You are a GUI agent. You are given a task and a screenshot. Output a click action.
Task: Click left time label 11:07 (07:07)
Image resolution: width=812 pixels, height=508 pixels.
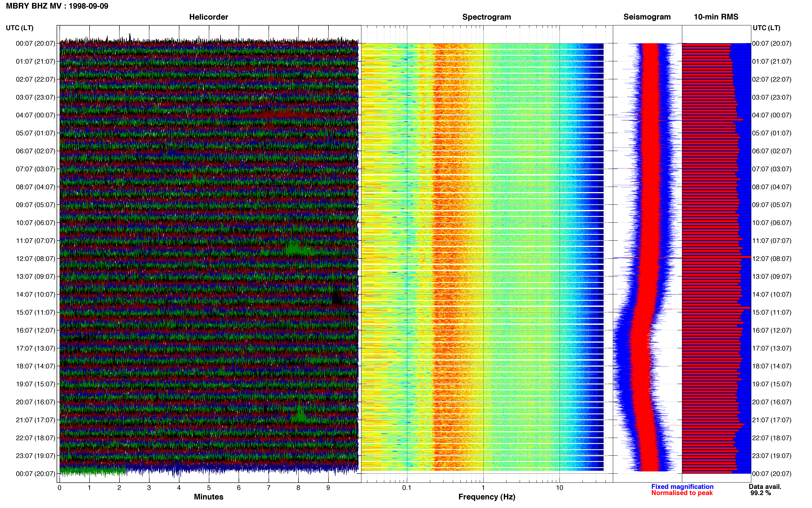(36, 240)
